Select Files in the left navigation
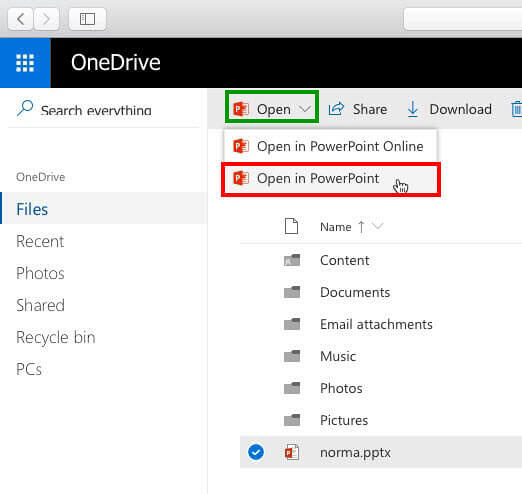 [103, 209]
